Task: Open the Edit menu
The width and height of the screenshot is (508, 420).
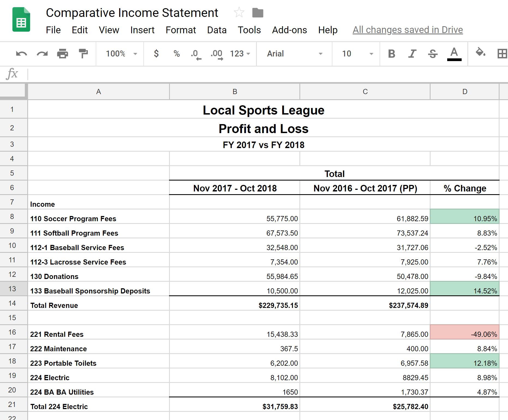Action: [x=80, y=30]
